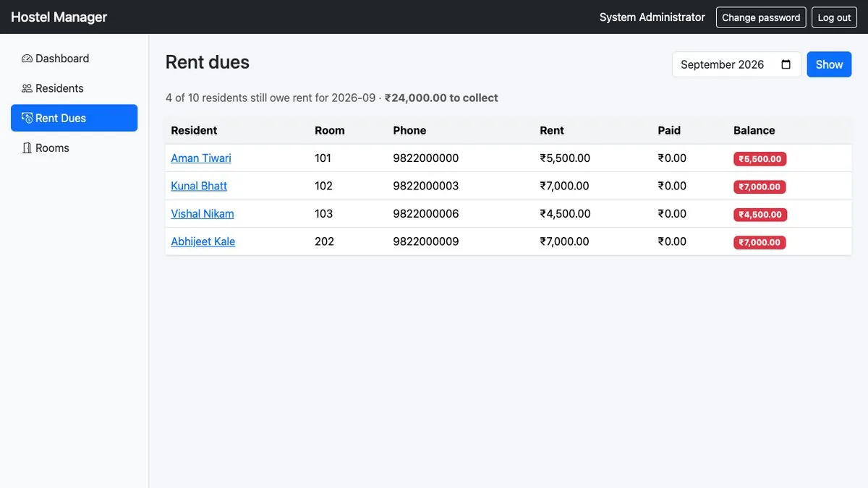Click room number 202
This screenshot has height=488, width=868.
(x=325, y=241)
